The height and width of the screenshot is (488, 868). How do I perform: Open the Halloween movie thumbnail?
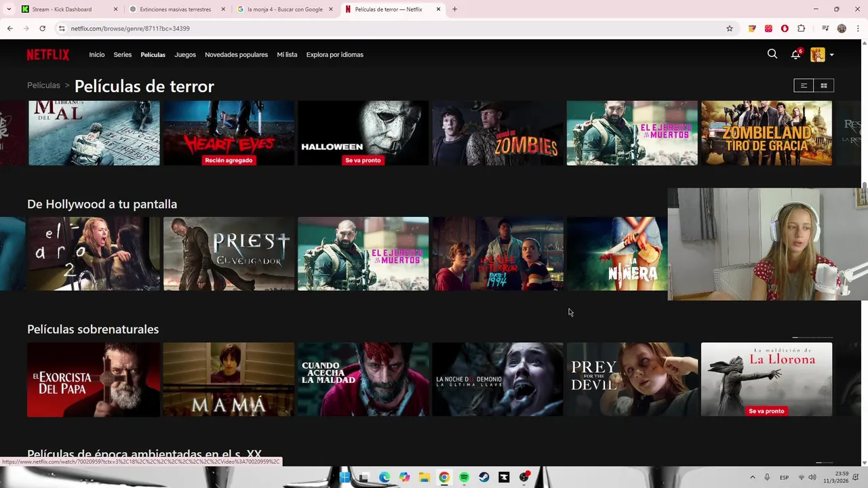click(363, 133)
